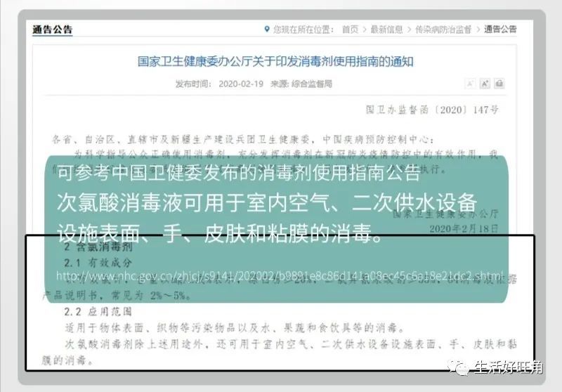Click the text 常见为 2%~5%

coord(150,295)
